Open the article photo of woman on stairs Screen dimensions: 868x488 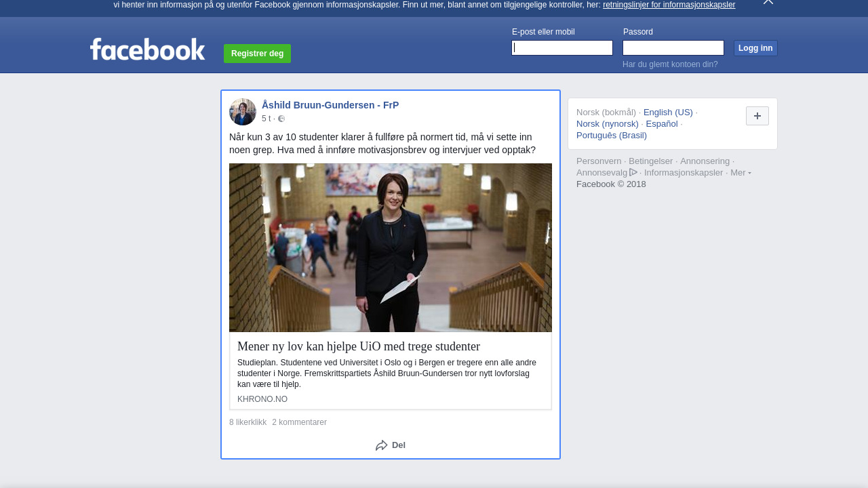click(391, 247)
